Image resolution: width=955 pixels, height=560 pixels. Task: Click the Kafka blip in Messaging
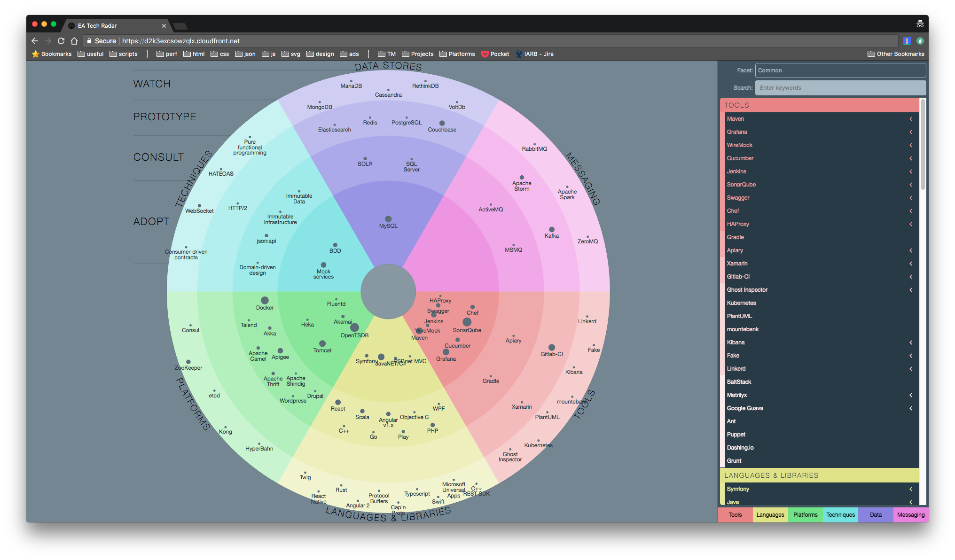pos(552,230)
